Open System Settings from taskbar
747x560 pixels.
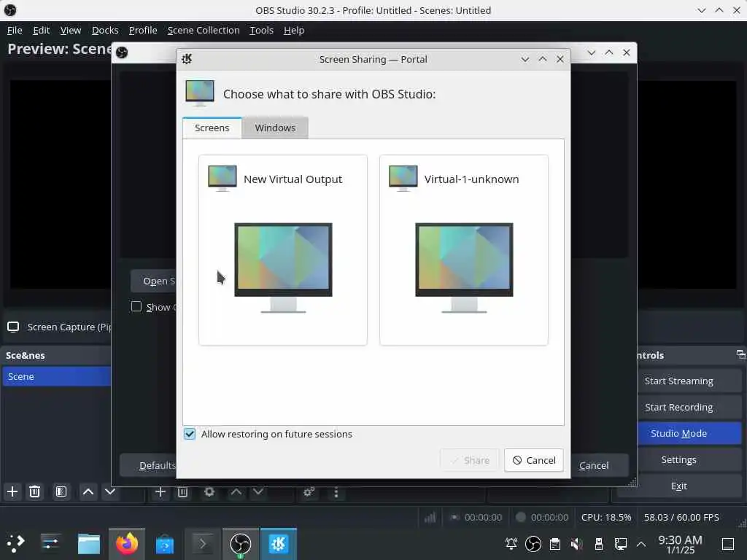pyautogui.click(x=50, y=543)
